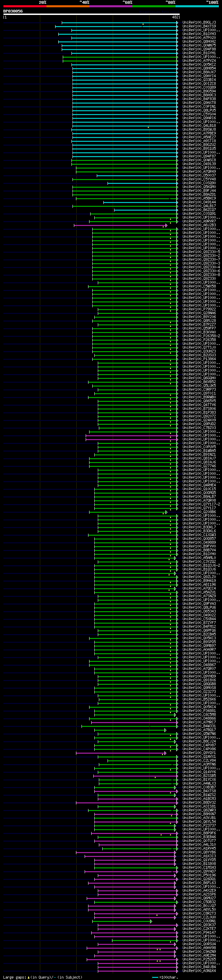Click the query end position label 482
This screenshot has height=980, width=222.
(x=175, y=17)
